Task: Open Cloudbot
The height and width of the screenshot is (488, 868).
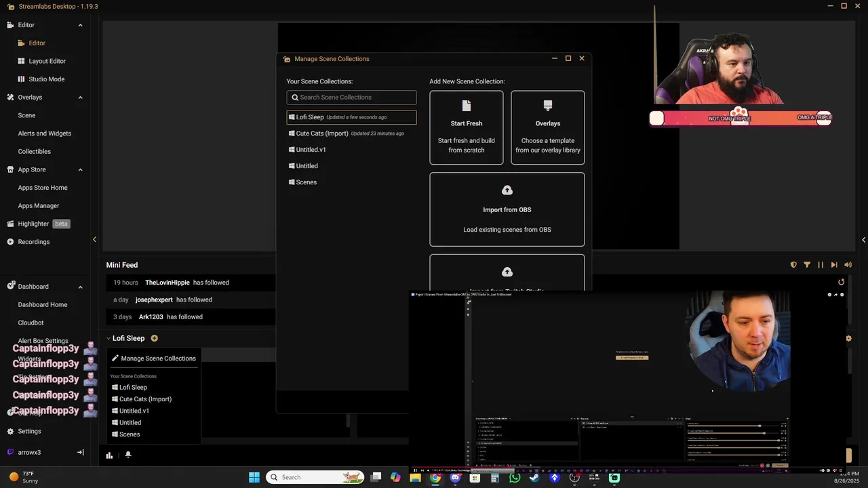Action: (x=31, y=323)
